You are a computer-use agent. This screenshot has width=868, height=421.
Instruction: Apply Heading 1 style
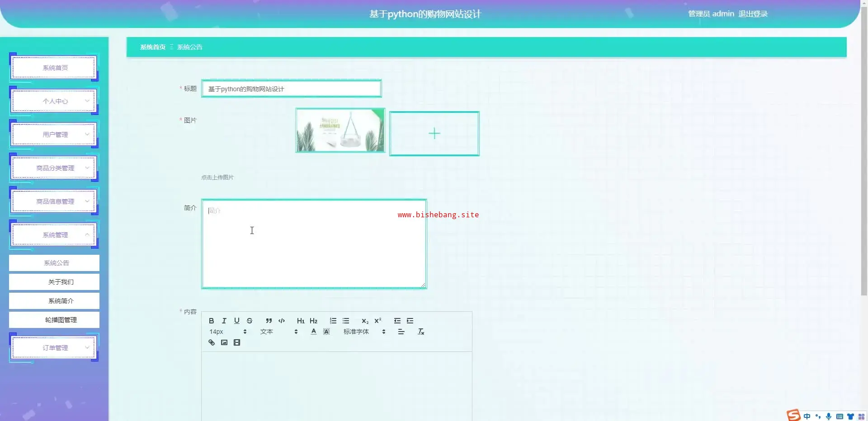pyautogui.click(x=301, y=321)
